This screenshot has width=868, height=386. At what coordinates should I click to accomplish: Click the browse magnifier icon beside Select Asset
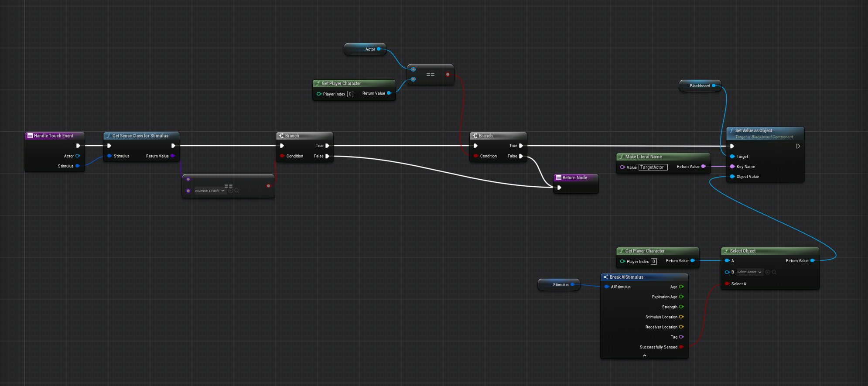[774, 272]
